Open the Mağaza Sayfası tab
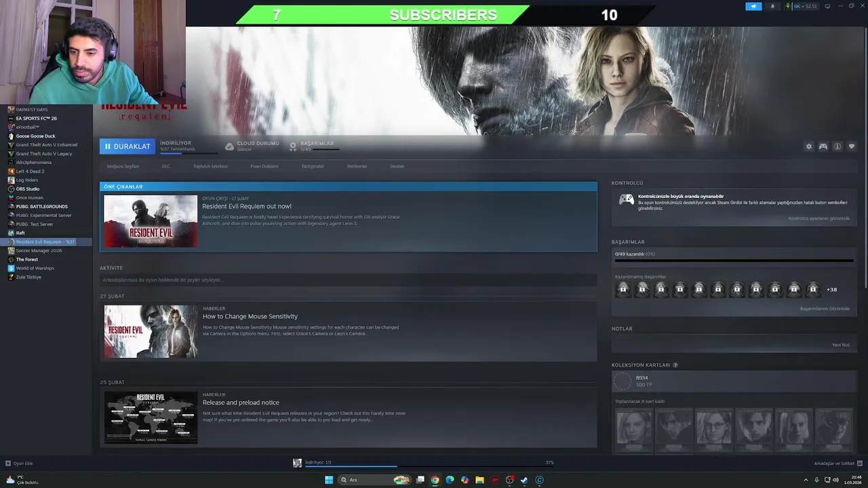 123,166
